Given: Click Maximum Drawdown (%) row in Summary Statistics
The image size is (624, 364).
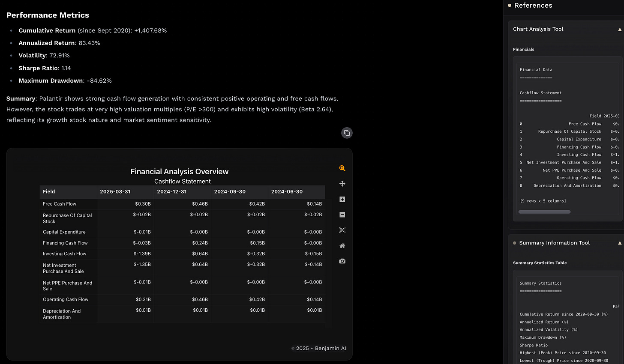Looking at the screenshot, I should 543,337.
